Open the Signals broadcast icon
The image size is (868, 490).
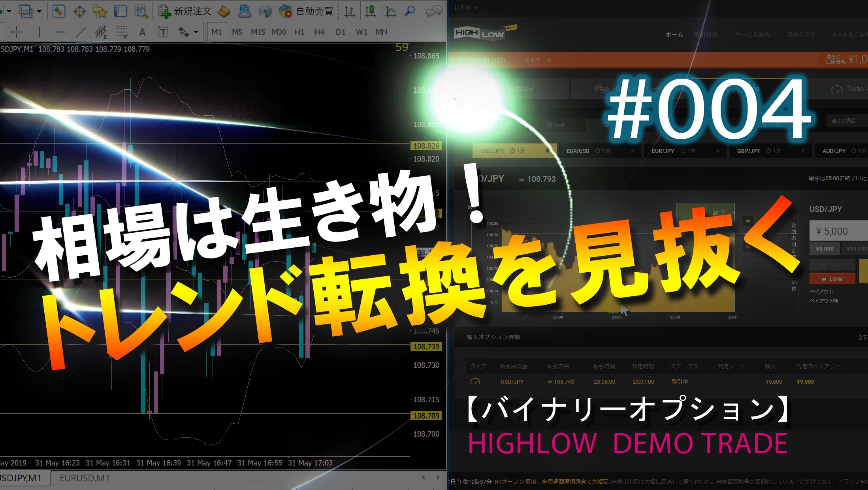(x=265, y=11)
